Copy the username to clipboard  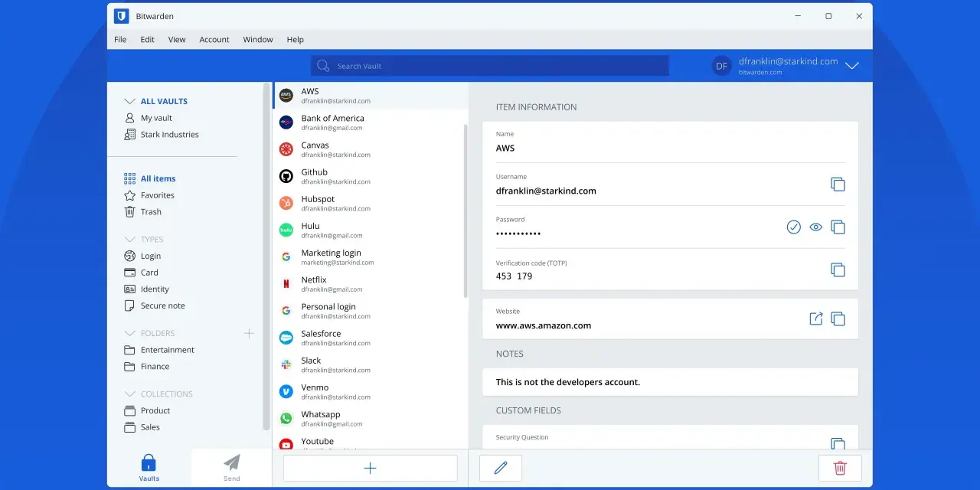(x=838, y=185)
